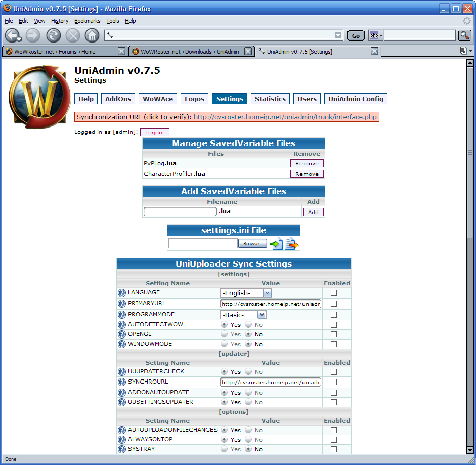Open the Tools menu
Screen dimensions: 476x465
tap(112, 21)
